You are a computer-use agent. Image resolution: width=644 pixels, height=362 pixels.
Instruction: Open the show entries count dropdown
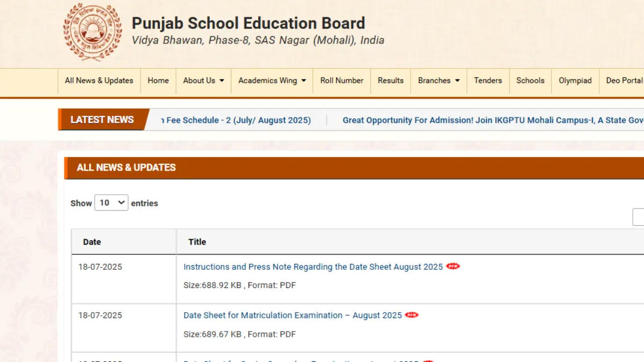click(111, 203)
